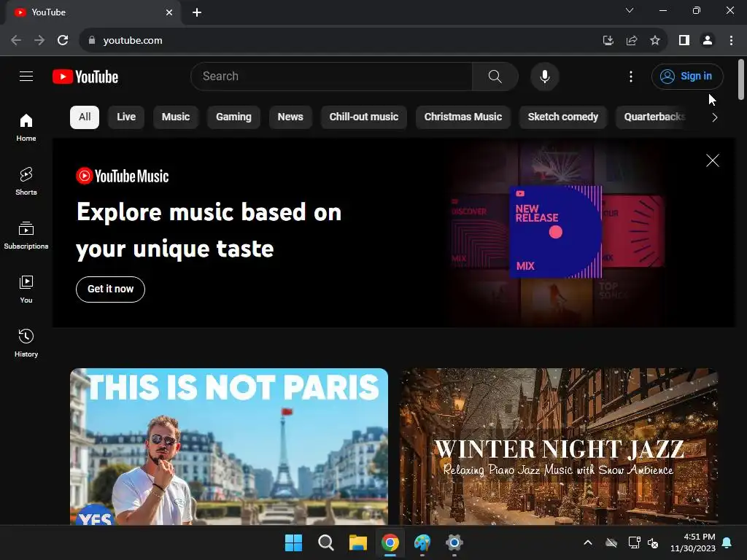747x560 pixels.
Task: Open the muted volume tray icon
Action: click(653, 542)
